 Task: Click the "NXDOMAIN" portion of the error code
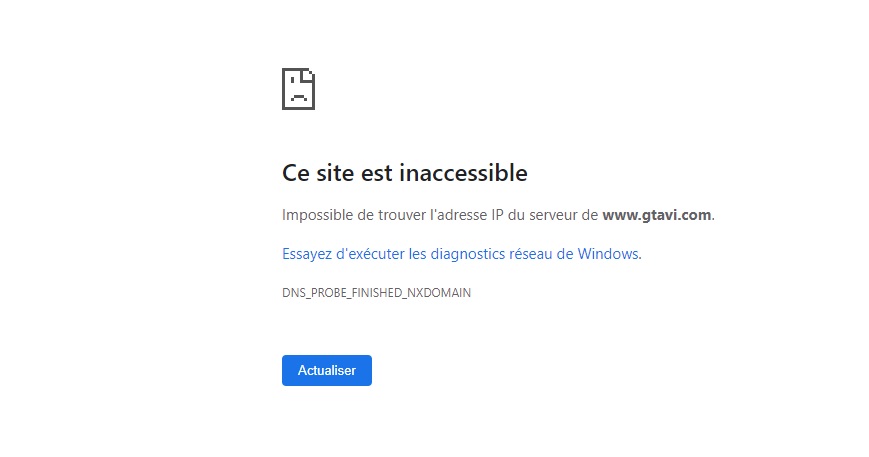[x=439, y=292]
